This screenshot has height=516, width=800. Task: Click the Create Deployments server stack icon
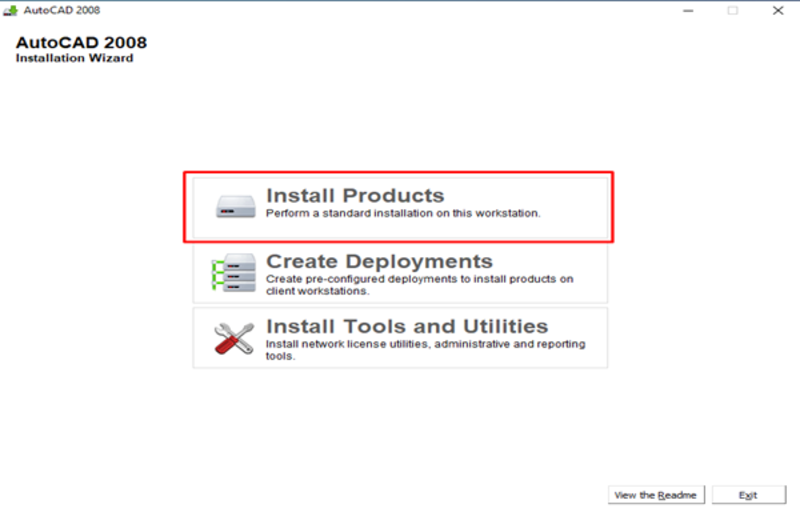pyautogui.click(x=234, y=273)
